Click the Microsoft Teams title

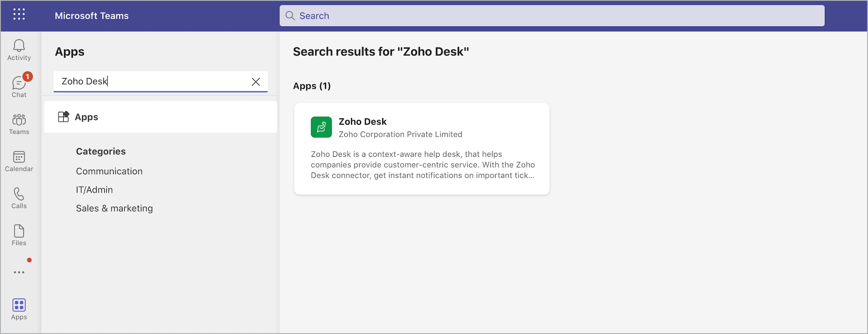click(x=92, y=16)
